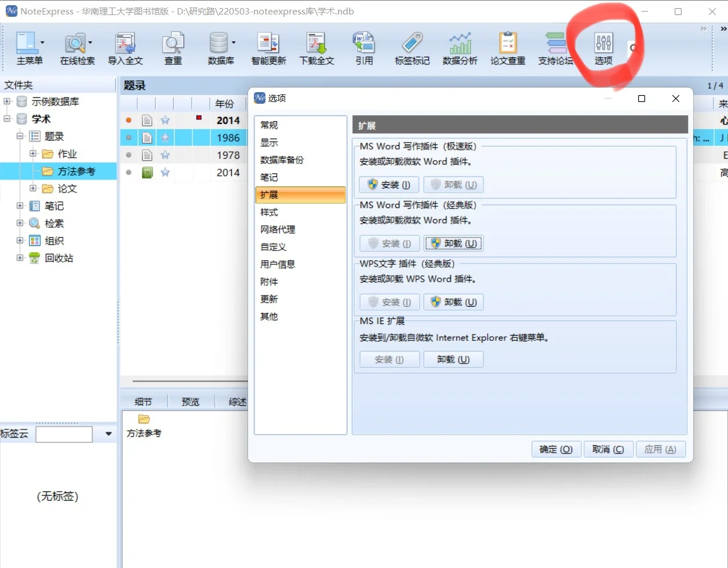
Task: Select 扩展 in options list
Action: tap(300, 195)
